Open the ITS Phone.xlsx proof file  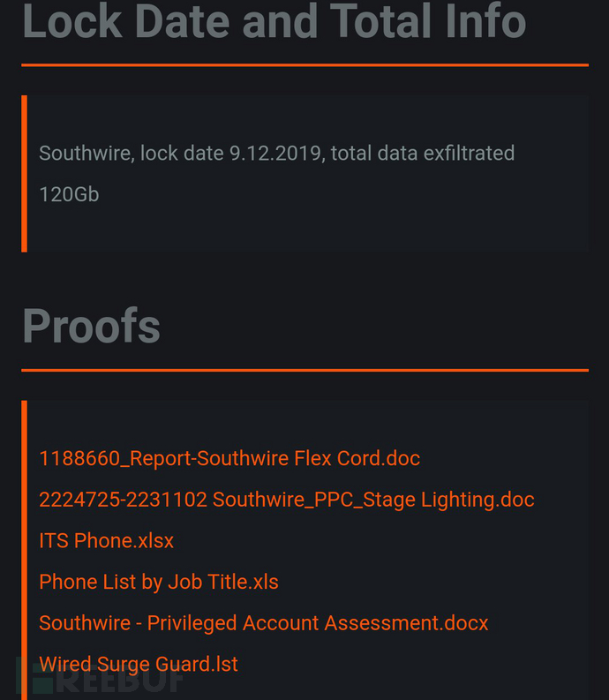click(106, 540)
